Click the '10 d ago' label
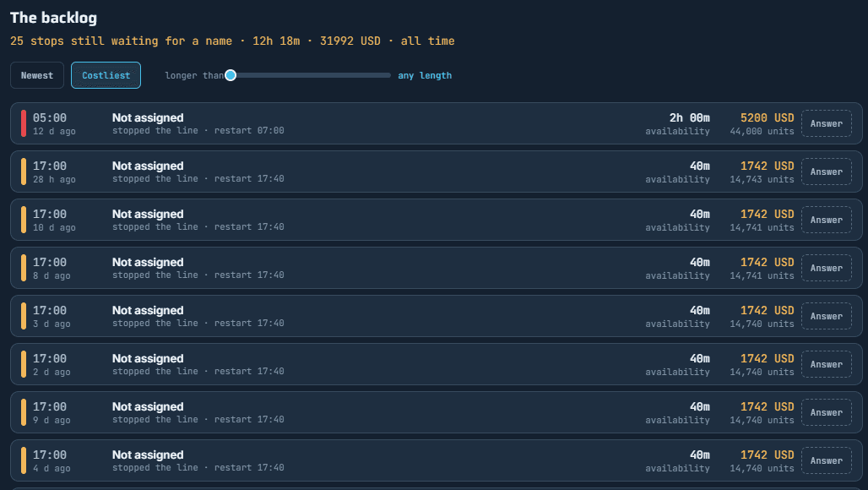Viewport: 868px width, 490px height. [54, 227]
